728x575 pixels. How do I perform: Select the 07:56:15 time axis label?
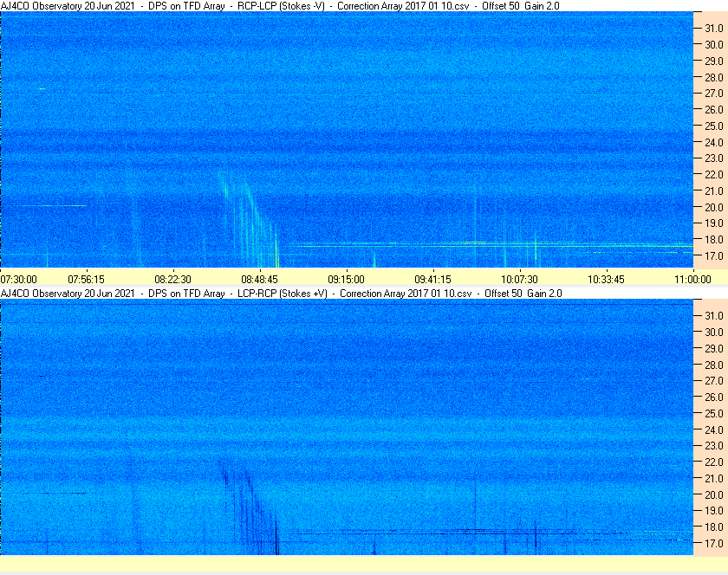(x=87, y=280)
